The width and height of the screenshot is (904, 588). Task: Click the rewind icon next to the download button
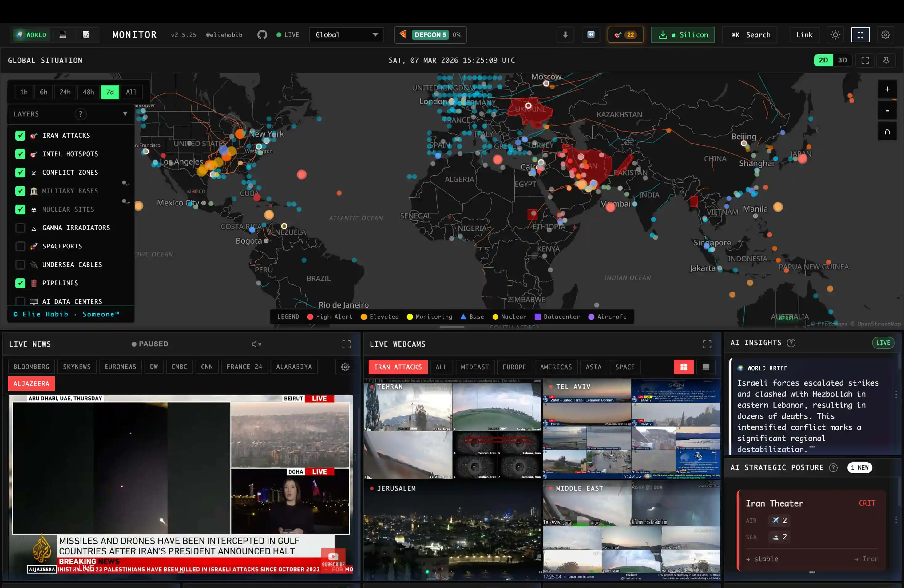591,34
